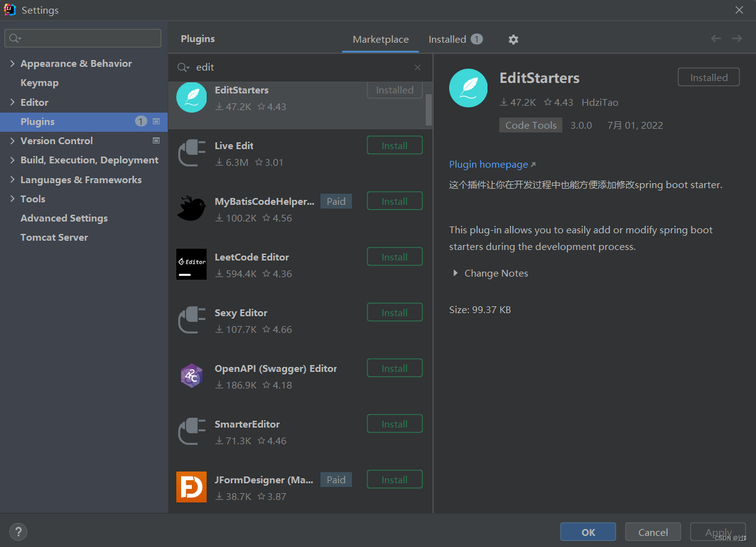This screenshot has height=547, width=756.
Task: Click the Code Tools tag
Action: [x=531, y=125]
